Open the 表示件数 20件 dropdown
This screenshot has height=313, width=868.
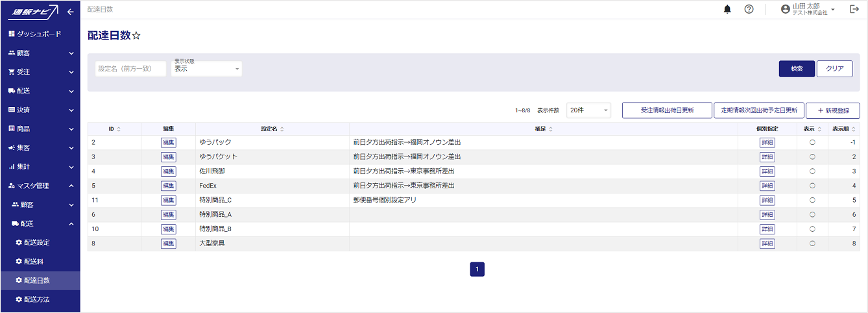click(588, 110)
